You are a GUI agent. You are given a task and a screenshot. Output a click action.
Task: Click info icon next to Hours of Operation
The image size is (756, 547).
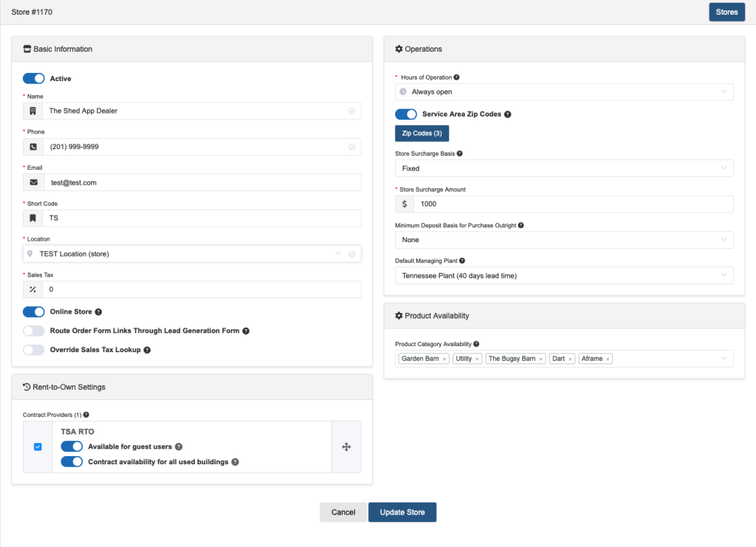pyautogui.click(x=456, y=78)
